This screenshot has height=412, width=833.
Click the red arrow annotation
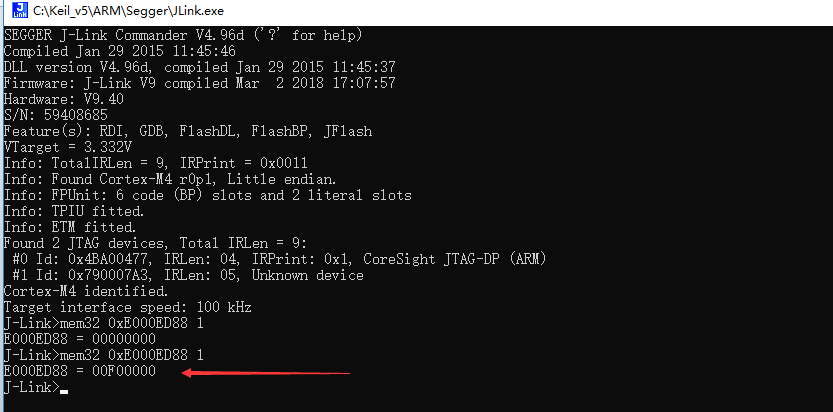[x=266, y=373]
